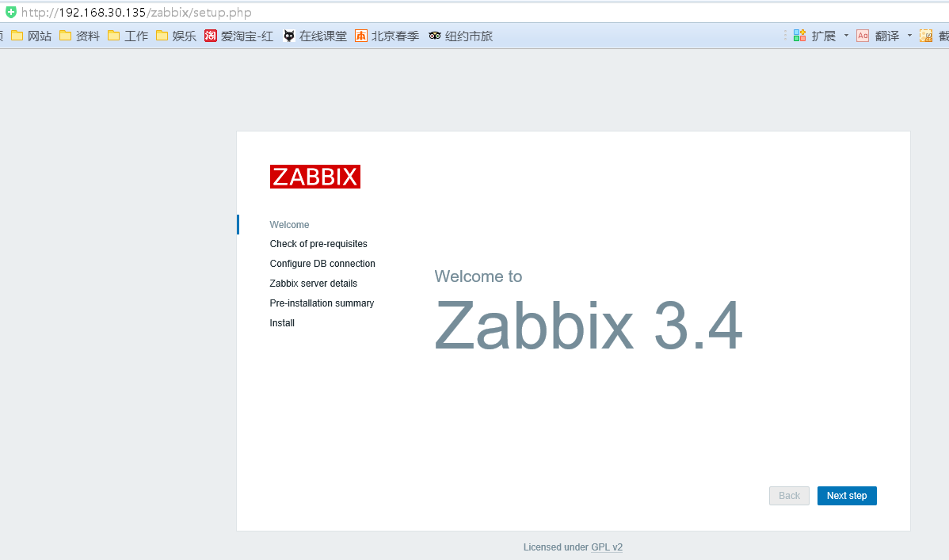Open the 娱乐 bookmarks folder
The image size is (949, 560).
click(176, 36)
